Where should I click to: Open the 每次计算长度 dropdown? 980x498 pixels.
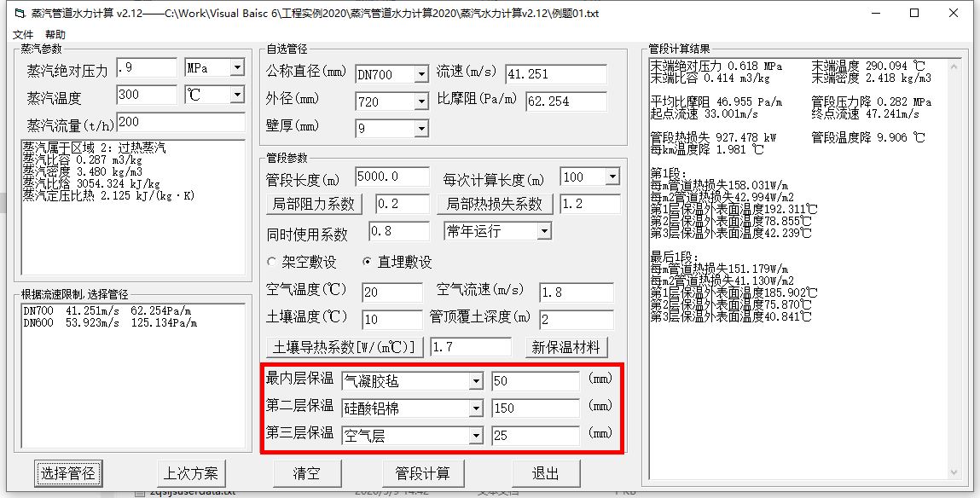(612, 177)
